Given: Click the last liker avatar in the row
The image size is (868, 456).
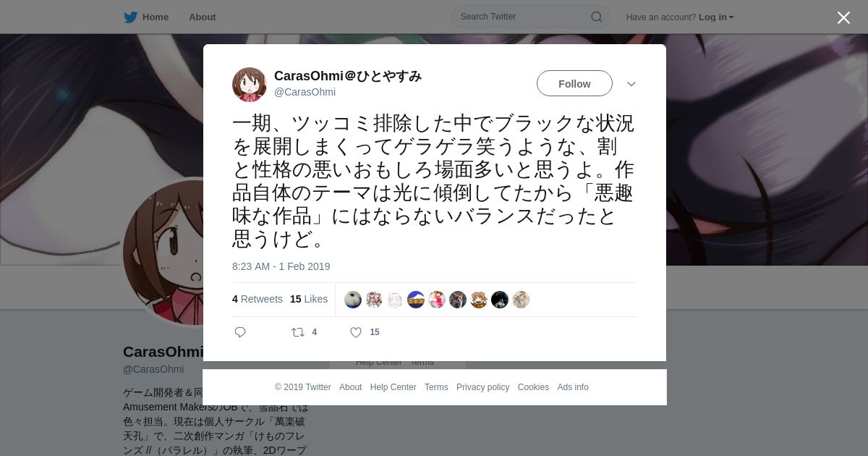Looking at the screenshot, I should point(521,300).
